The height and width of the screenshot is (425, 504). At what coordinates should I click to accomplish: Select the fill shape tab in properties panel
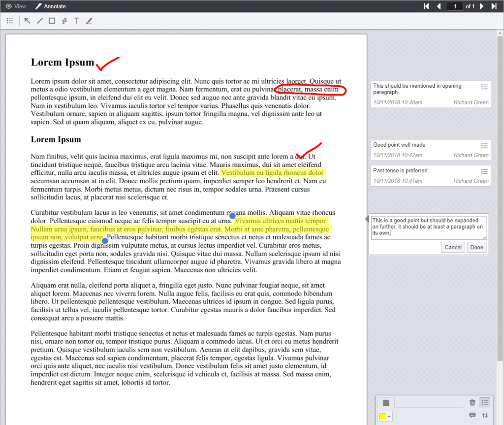click(x=386, y=402)
